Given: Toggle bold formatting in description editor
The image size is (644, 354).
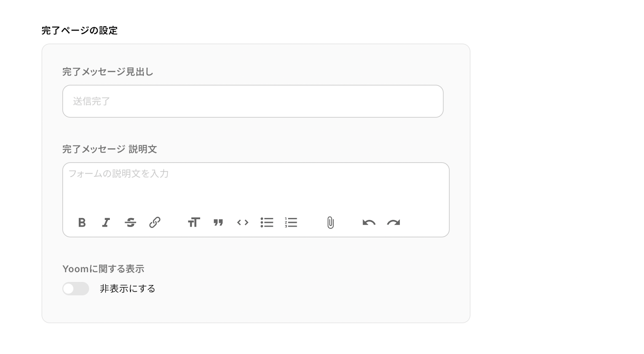Looking at the screenshot, I should (82, 222).
